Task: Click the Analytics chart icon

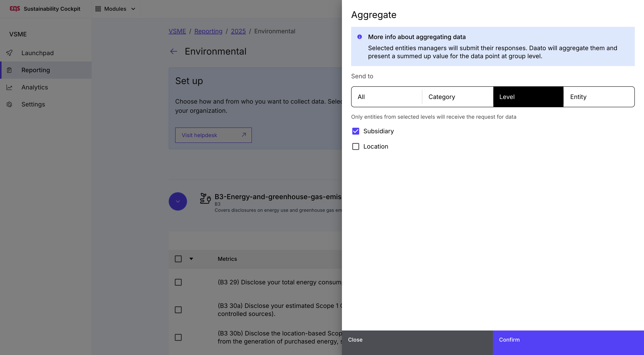Action: pyautogui.click(x=10, y=88)
